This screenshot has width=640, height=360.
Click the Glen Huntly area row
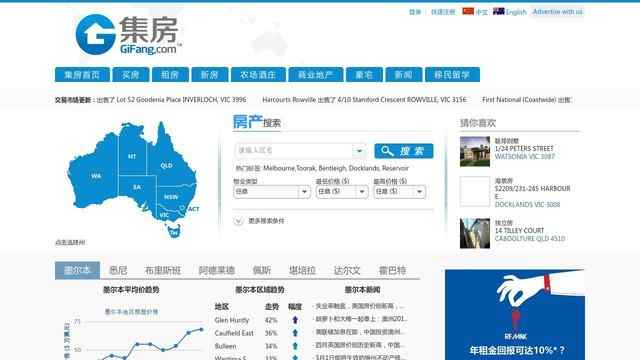258,320
